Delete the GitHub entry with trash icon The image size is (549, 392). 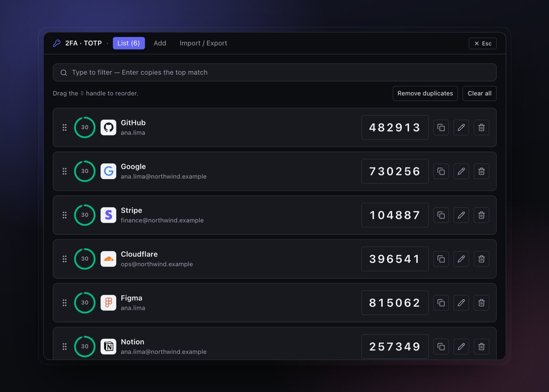coord(481,127)
